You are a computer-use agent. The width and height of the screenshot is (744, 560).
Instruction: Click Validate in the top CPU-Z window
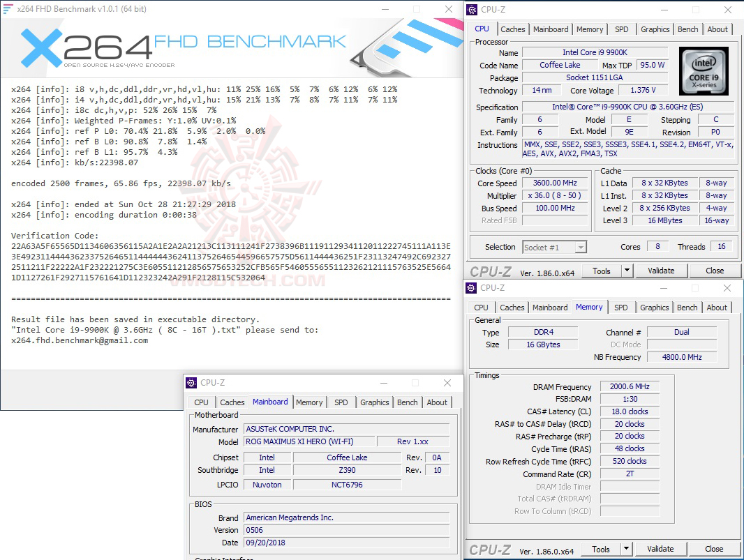click(x=661, y=271)
